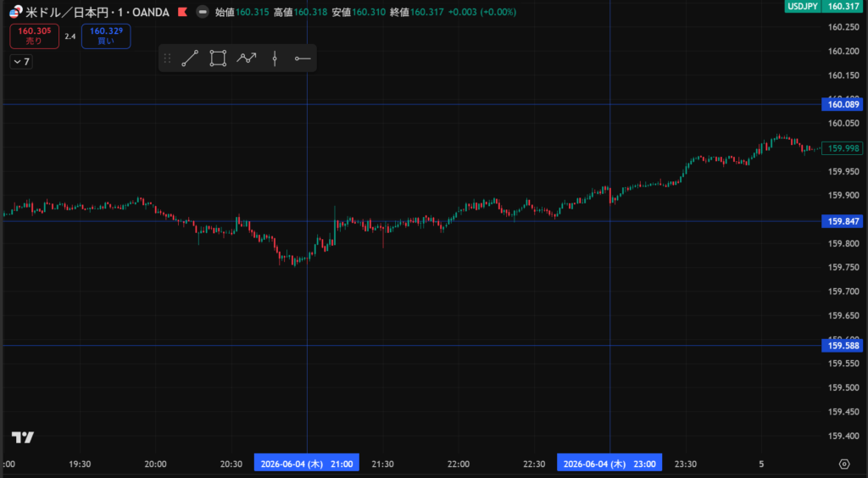Select the horizontal ray drawing tool
Screen dimensions: 868x478
pos(303,58)
